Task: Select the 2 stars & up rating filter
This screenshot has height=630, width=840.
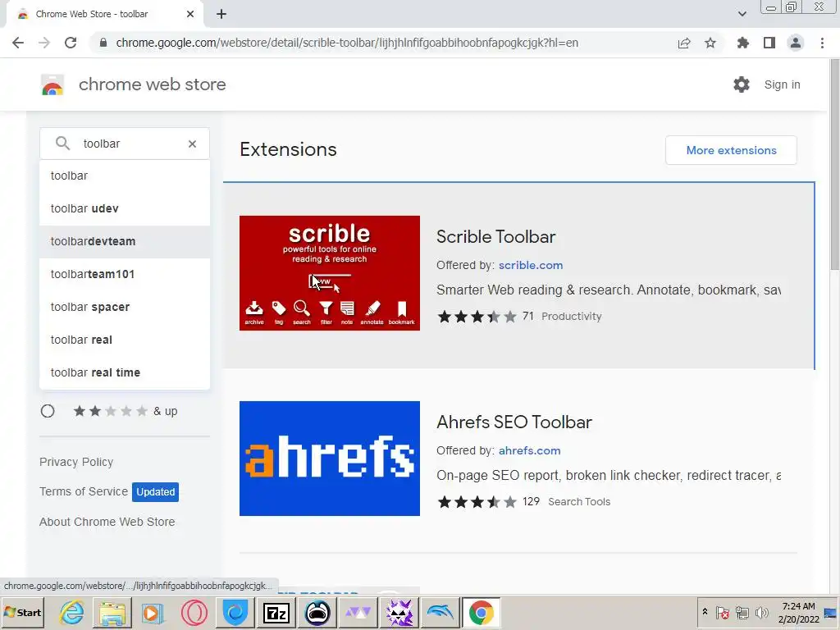Action: point(48,411)
